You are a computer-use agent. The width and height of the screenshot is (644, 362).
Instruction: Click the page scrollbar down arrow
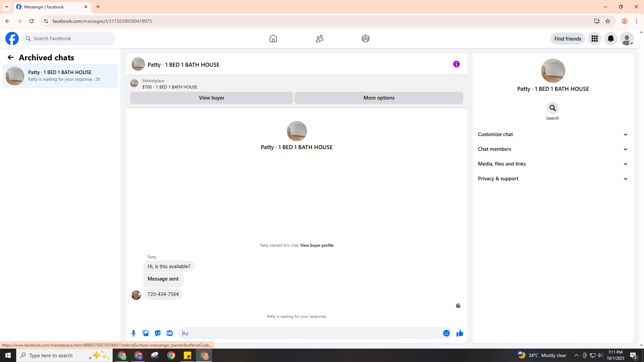pos(641,346)
